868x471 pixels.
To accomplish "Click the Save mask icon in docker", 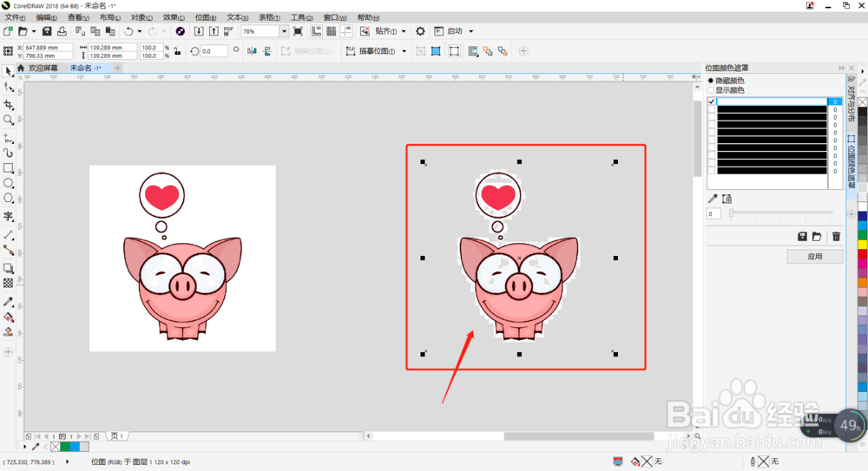I will tap(802, 237).
